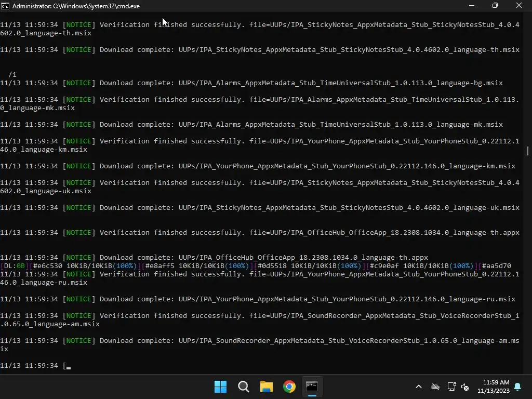The height and width of the screenshot is (399, 532).
Task: Click the '#e6c530 10KiB/10KiB(100%)' progress entry
Action: pos(85,265)
